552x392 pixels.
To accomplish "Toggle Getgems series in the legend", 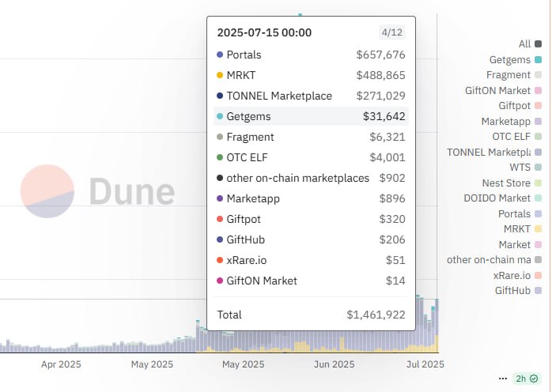I will (516, 59).
